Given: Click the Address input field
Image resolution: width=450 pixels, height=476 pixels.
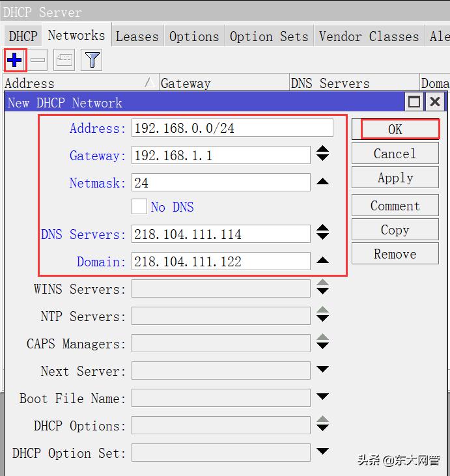Looking at the screenshot, I should coord(232,128).
